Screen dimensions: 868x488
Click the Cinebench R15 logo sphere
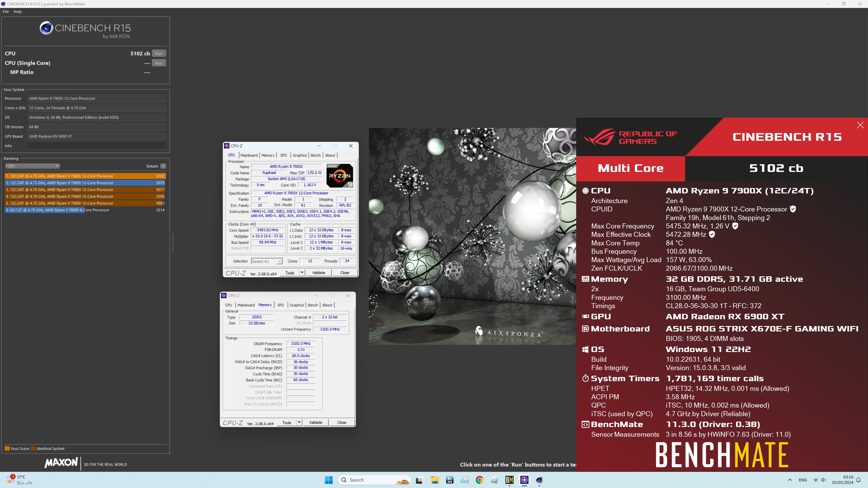(47, 28)
